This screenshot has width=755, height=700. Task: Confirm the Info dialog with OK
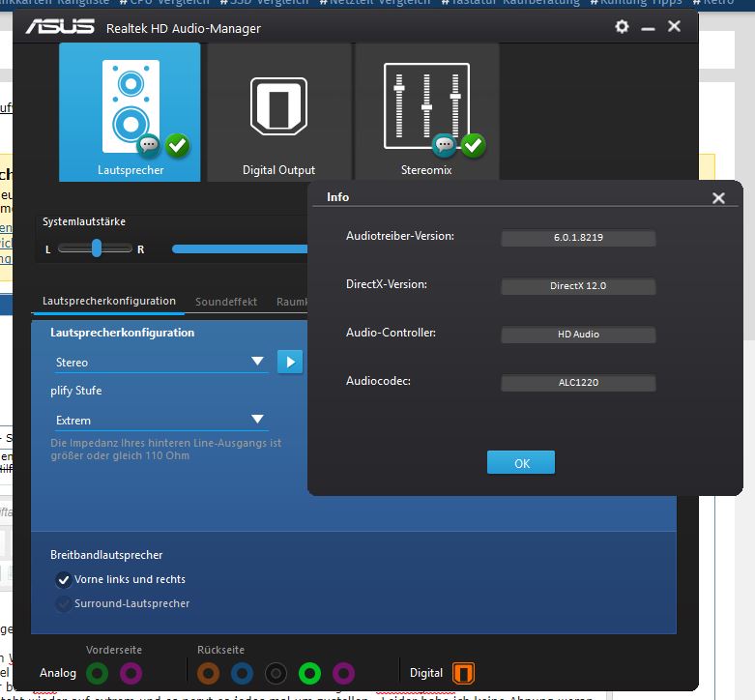[521, 463]
